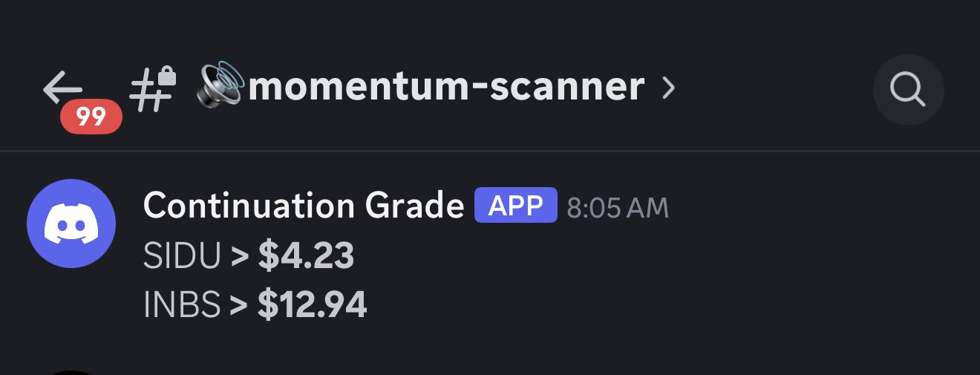Tap the purple APP badge
980x375 pixels.
(x=515, y=205)
